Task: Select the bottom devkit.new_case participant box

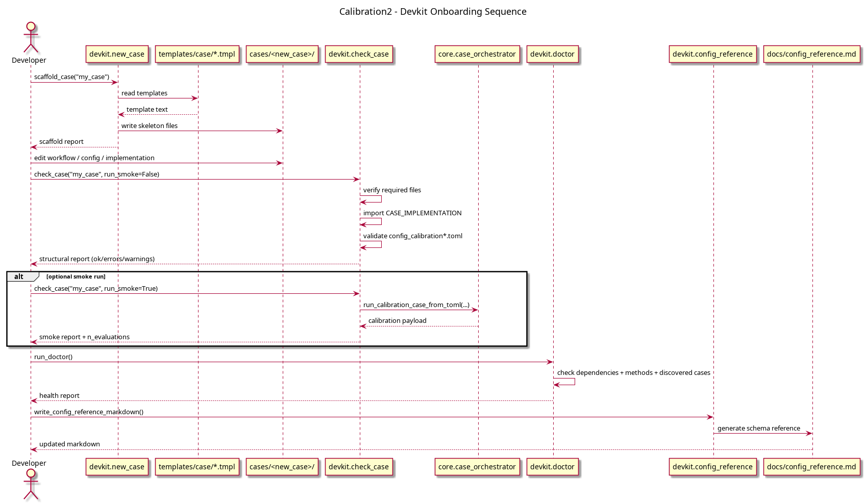Action: point(117,467)
